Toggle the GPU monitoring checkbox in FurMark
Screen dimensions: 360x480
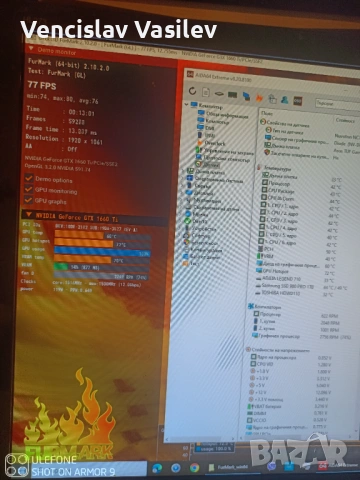pos(29,189)
